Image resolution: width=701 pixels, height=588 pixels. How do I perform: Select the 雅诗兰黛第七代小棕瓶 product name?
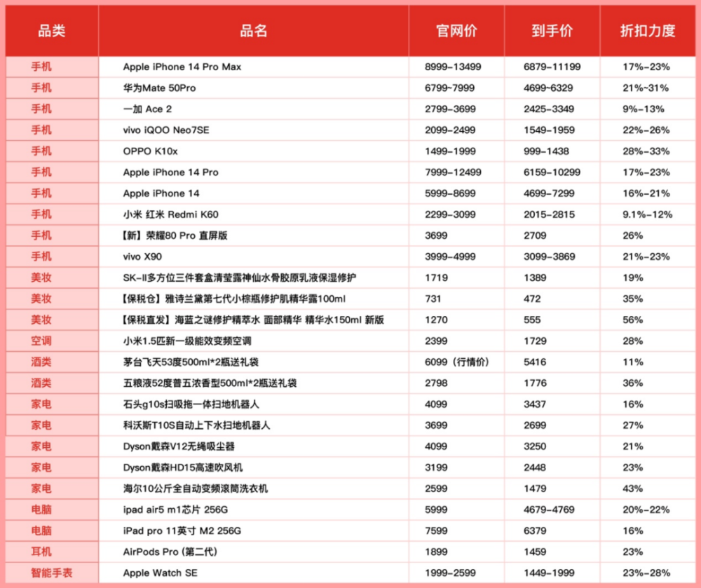(x=233, y=299)
